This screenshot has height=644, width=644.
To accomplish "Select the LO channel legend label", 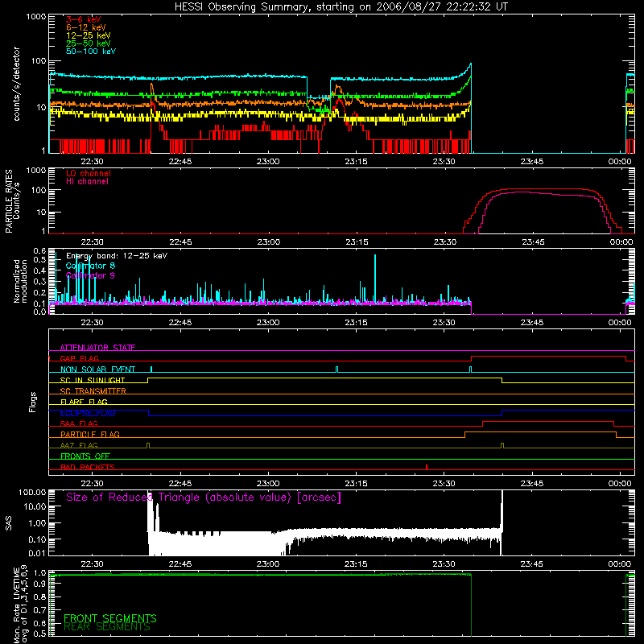I will [89, 173].
